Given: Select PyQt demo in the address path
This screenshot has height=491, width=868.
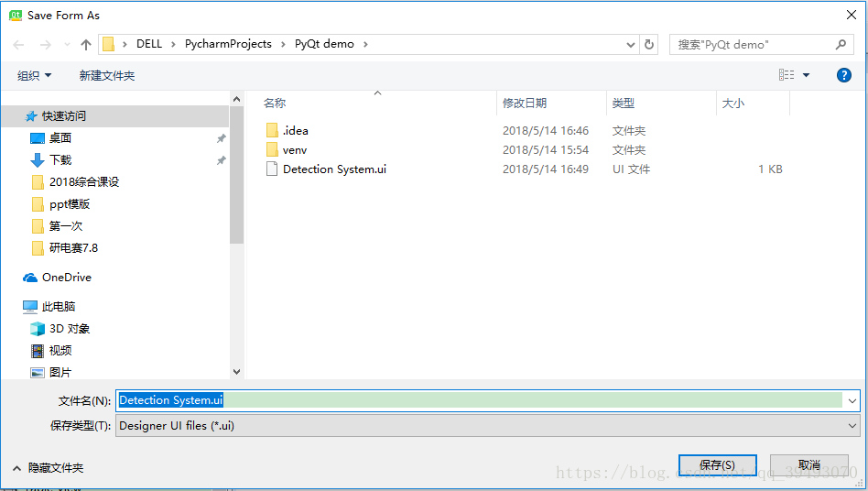Looking at the screenshot, I should point(324,44).
